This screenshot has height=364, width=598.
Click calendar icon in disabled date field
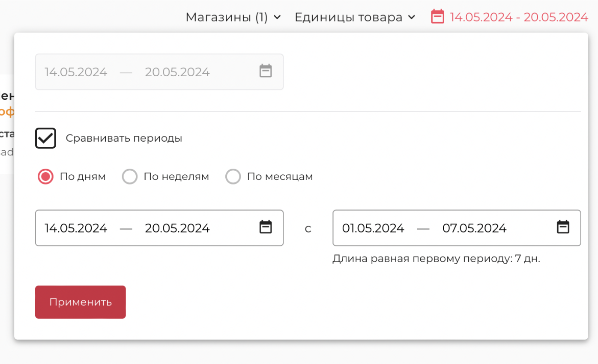[x=266, y=71]
